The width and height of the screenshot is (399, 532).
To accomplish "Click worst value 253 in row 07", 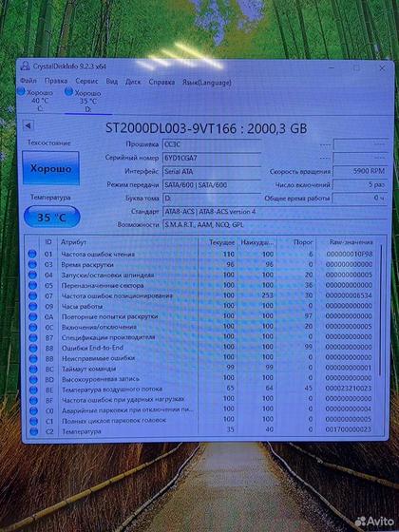I will click(268, 295).
